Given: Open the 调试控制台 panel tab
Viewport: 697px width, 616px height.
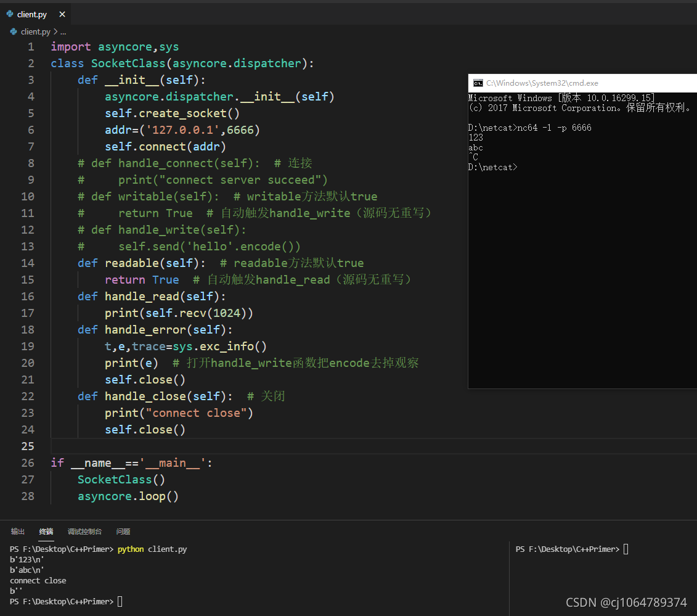Looking at the screenshot, I should pyautogui.click(x=84, y=532).
